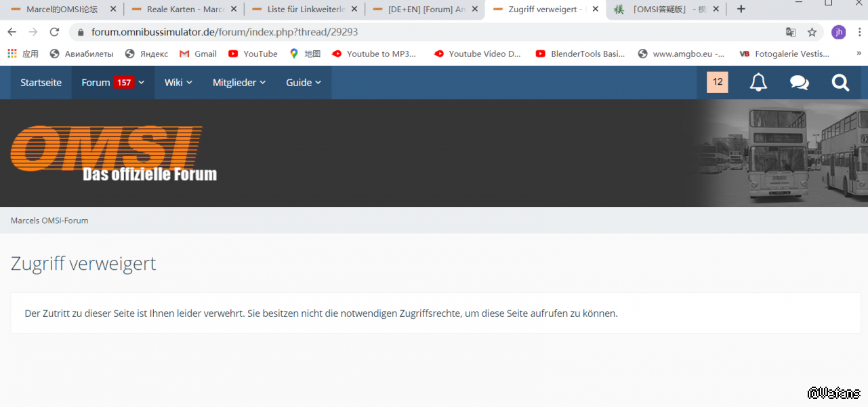Open the Gmail bookmark

(198, 54)
